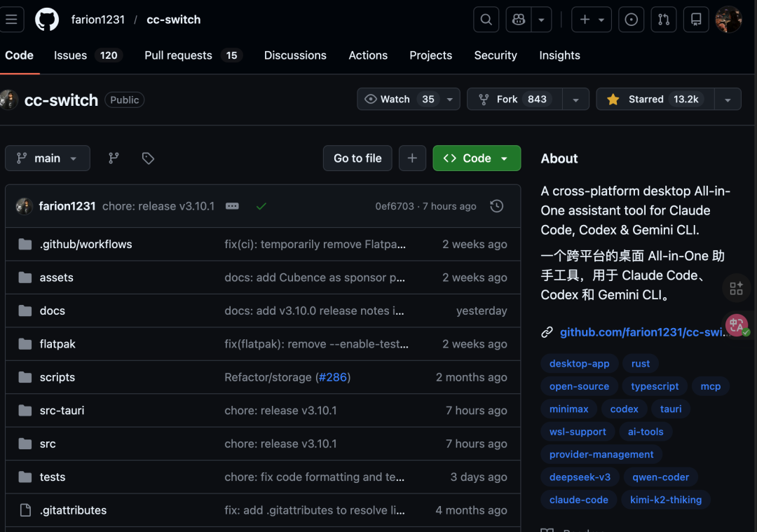
Task: Expand the Copilot options dropdown arrow
Action: pos(542,20)
